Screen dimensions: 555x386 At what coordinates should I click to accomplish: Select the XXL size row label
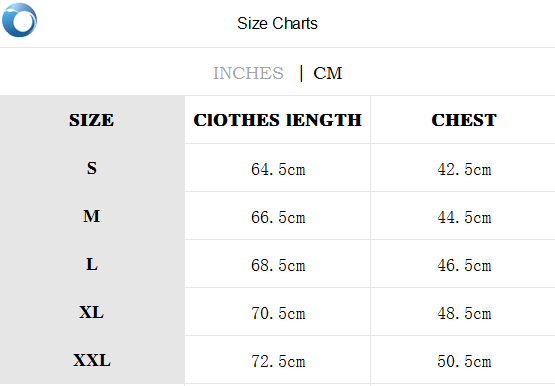(x=92, y=361)
